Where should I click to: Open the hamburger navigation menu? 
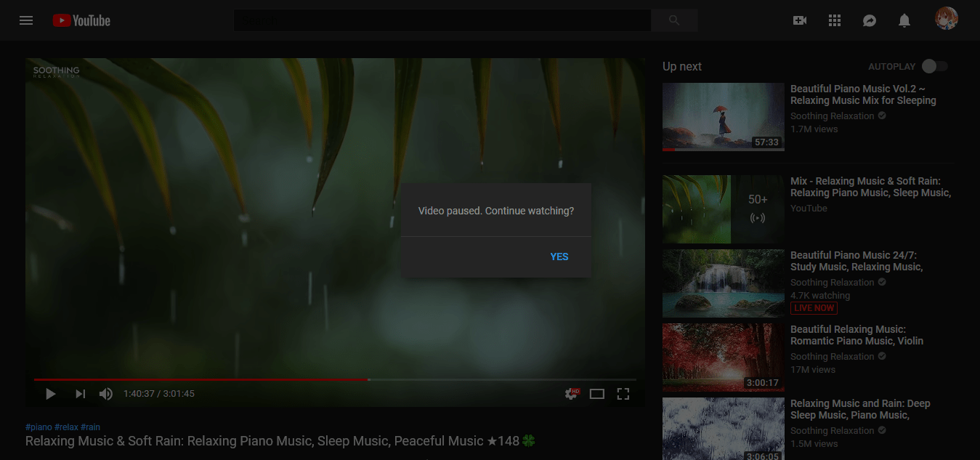[26, 20]
